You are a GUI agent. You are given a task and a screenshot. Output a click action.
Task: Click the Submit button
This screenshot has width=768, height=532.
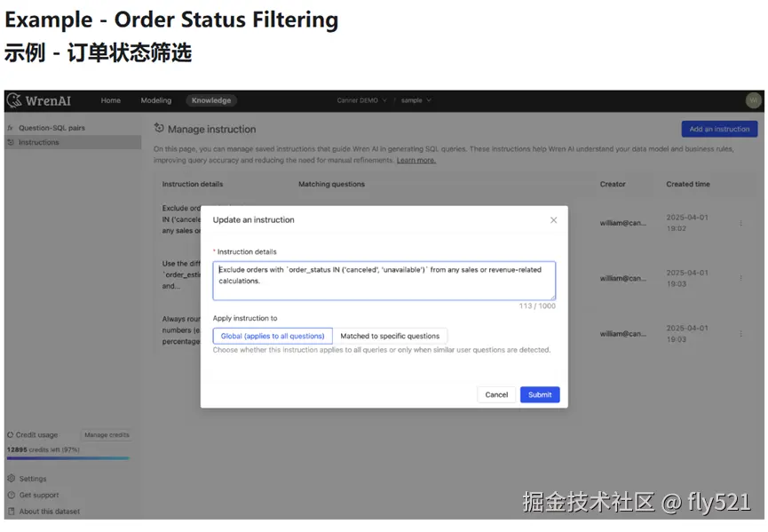[x=540, y=394]
